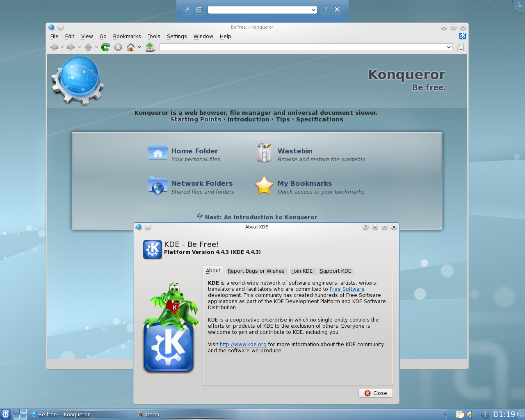525x420 pixels.
Task: Open the Bookmarks menu
Action: point(127,36)
